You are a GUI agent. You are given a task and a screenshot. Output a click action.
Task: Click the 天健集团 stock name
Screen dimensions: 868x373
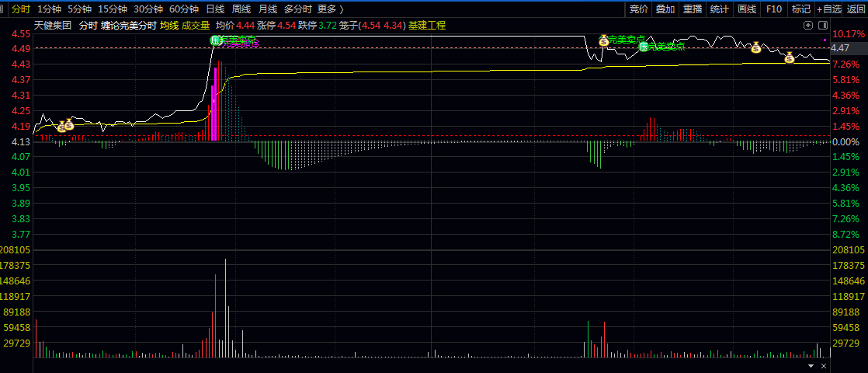(53, 26)
